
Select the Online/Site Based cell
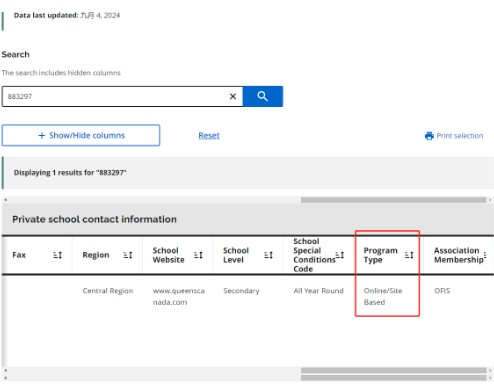point(383,296)
